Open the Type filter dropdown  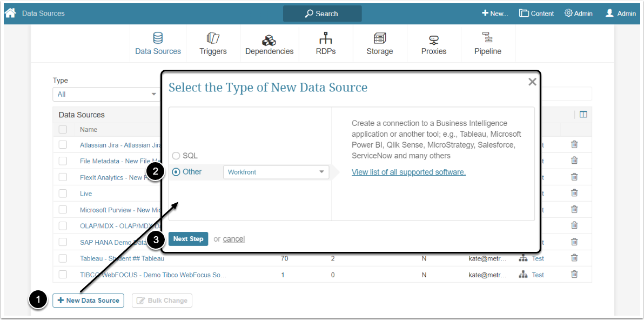[x=106, y=94]
